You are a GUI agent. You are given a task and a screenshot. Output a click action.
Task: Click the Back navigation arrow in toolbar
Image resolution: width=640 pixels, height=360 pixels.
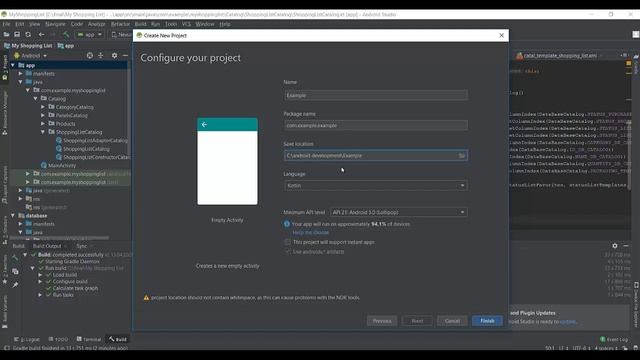[x=41, y=35]
